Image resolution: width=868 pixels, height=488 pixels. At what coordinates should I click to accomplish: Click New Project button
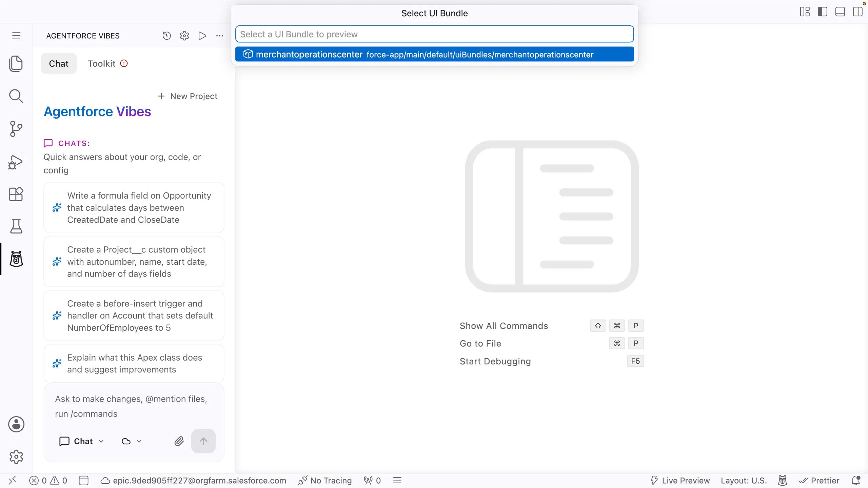point(188,96)
